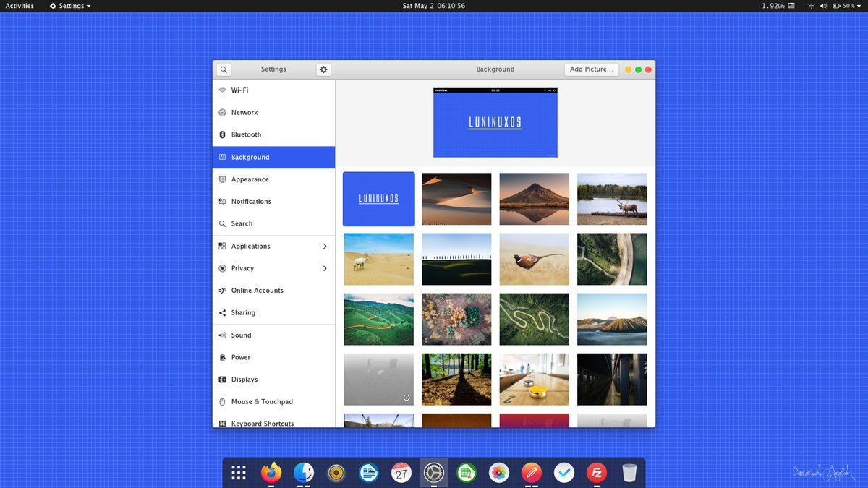Launch Firefox from the dock
Viewport: 868px width, 488px height.
pos(270,472)
